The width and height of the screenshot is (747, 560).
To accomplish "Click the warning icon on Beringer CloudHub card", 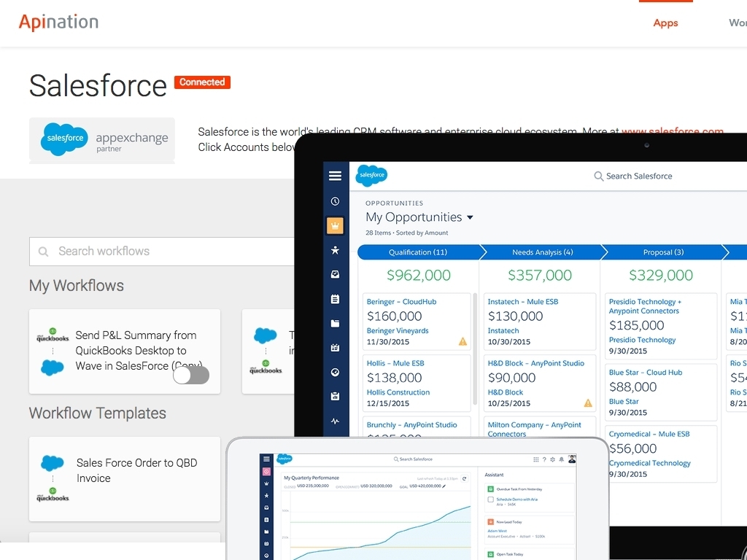I will point(462,341).
